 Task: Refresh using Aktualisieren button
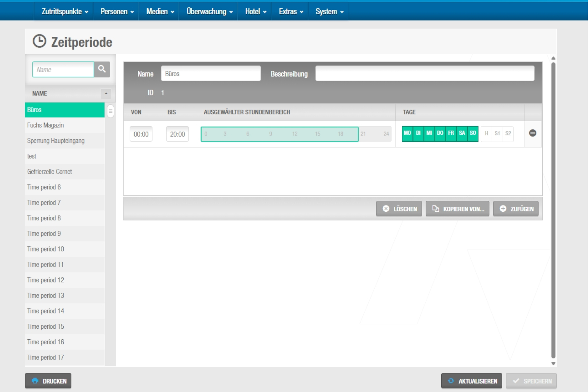click(x=472, y=381)
